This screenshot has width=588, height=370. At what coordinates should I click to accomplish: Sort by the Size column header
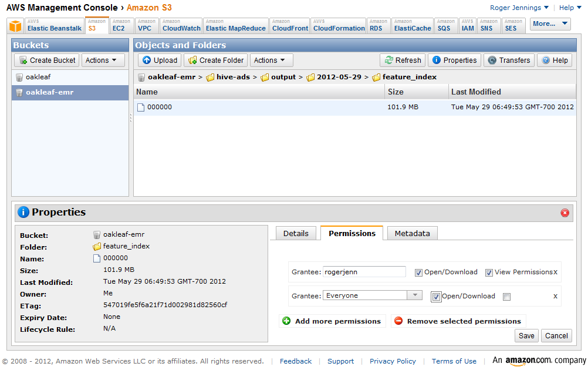416,92
